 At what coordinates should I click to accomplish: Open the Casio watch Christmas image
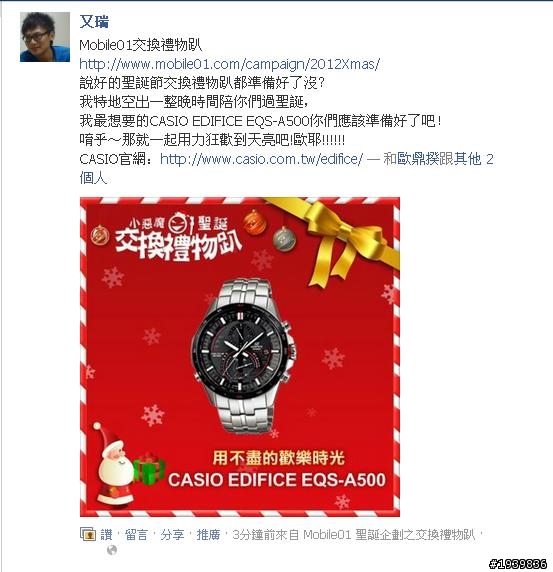tap(240, 357)
